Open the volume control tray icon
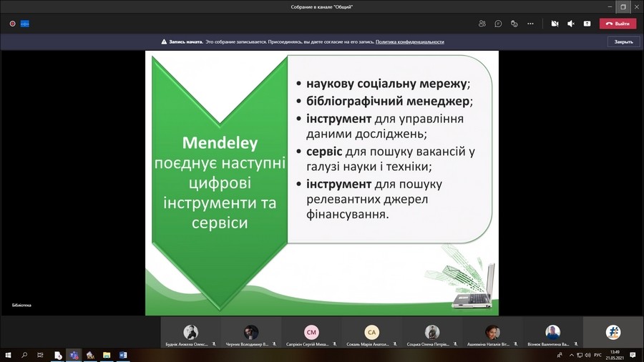Viewport: 644px width, 362px height. coord(587,356)
